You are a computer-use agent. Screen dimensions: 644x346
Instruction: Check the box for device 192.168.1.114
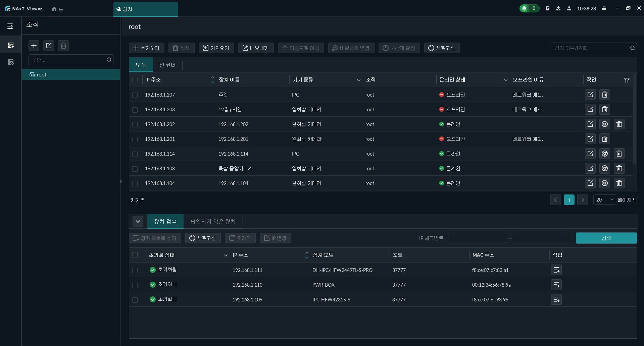[135, 154]
